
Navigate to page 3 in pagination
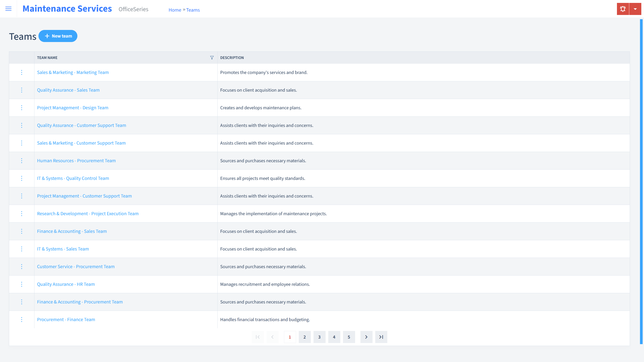[x=319, y=337]
